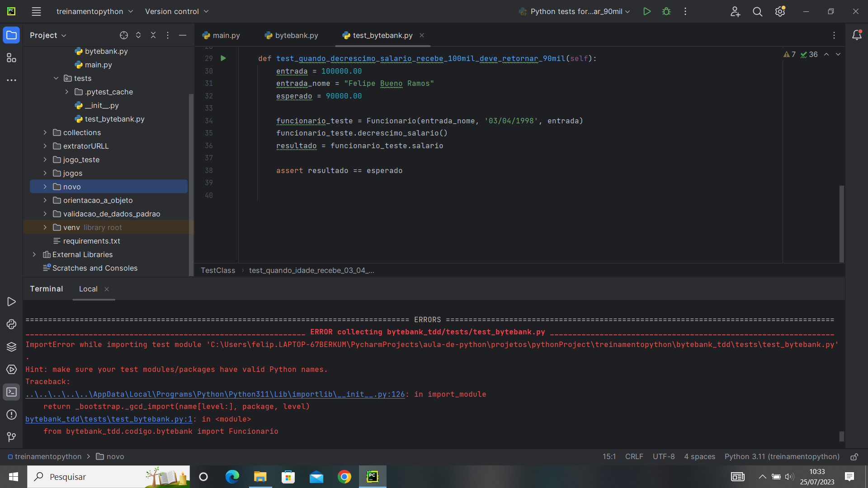Close the Local terminal tab
868x488 pixels.
coord(107,289)
